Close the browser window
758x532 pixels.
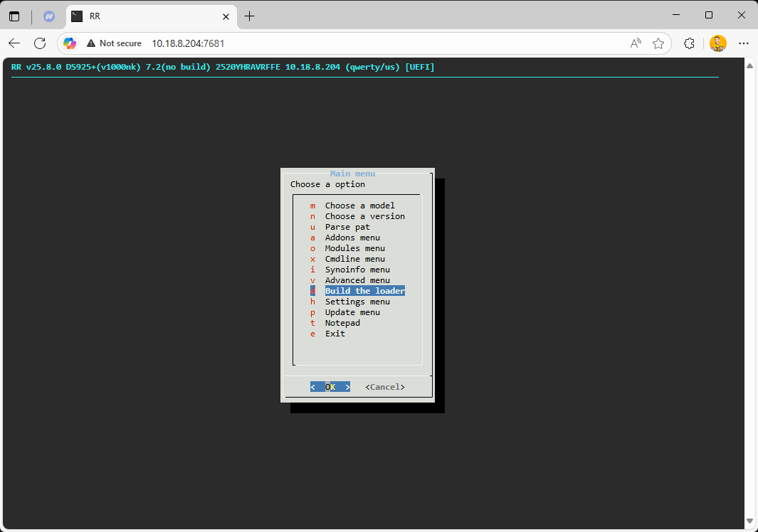tap(742, 15)
